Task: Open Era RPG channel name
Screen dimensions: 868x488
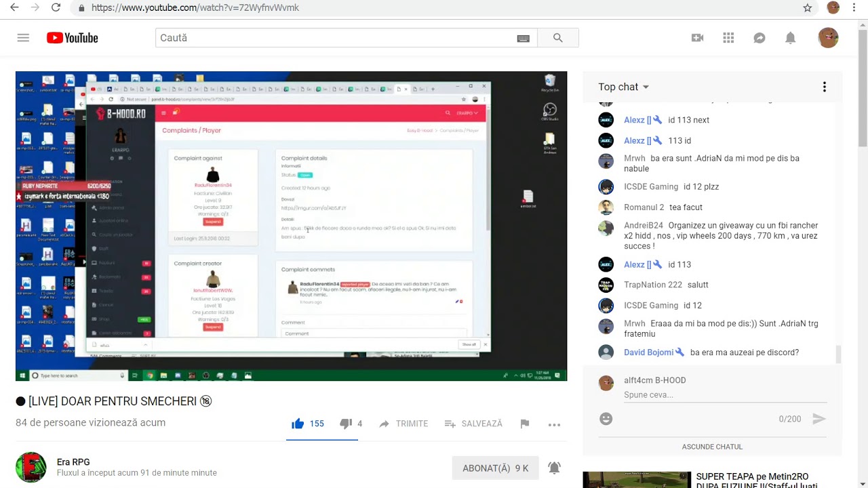Action: click(73, 462)
